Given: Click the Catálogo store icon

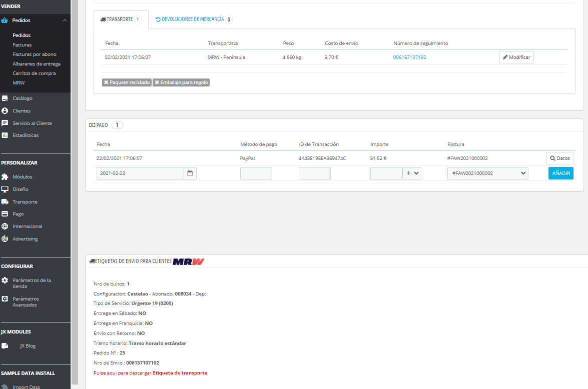Looking at the screenshot, I should coord(5,98).
